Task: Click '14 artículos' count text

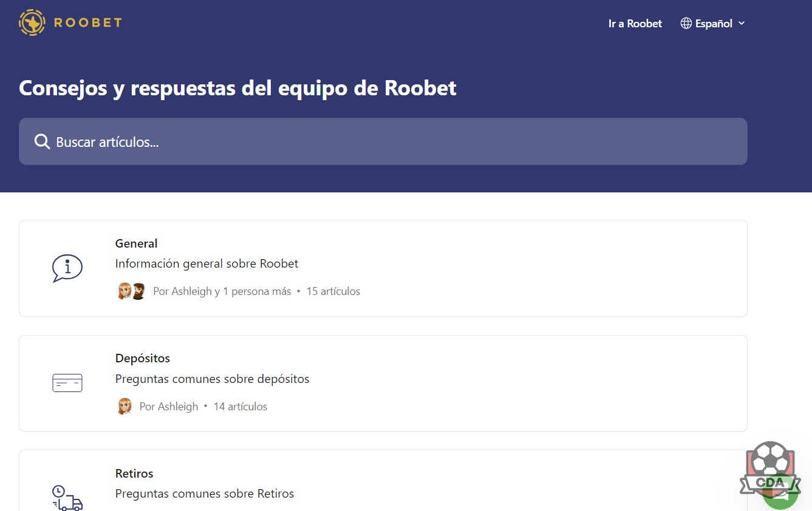Action: pyautogui.click(x=241, y=407)
